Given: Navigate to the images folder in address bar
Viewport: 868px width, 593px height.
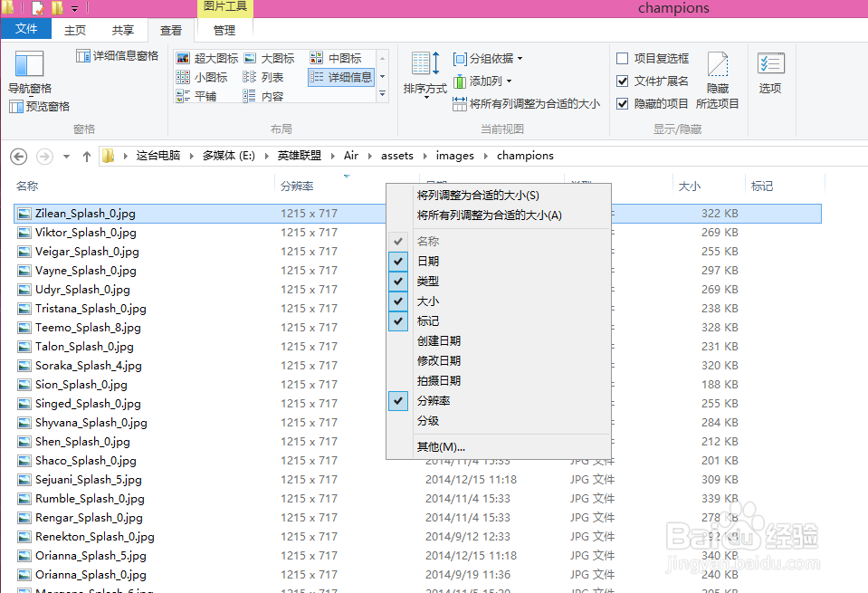Looking at the screenshot, I should (x=454, y=156).
